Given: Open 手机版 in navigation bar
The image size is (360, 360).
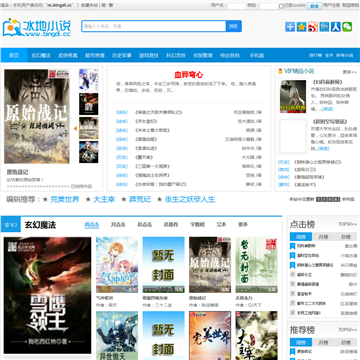Looking at the screenshot, I should click(257, 55).
